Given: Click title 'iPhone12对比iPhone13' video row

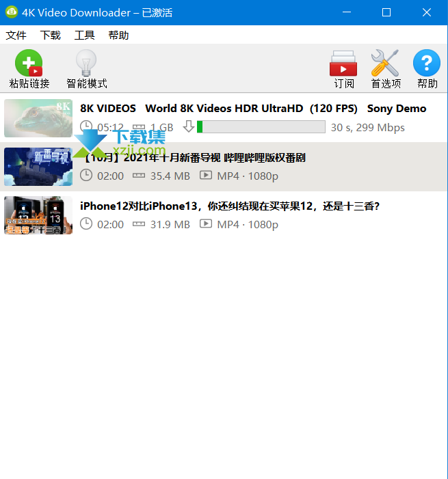Looking at the screenshot, I should point(230,206).
